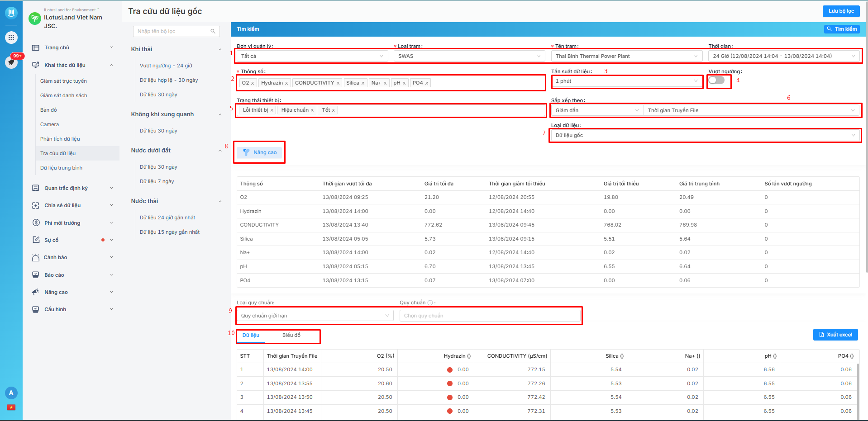The height and width of the screenshot is (421, 868).
Task: Click the Tìm kiếm search button
Action: pos(842,29)
